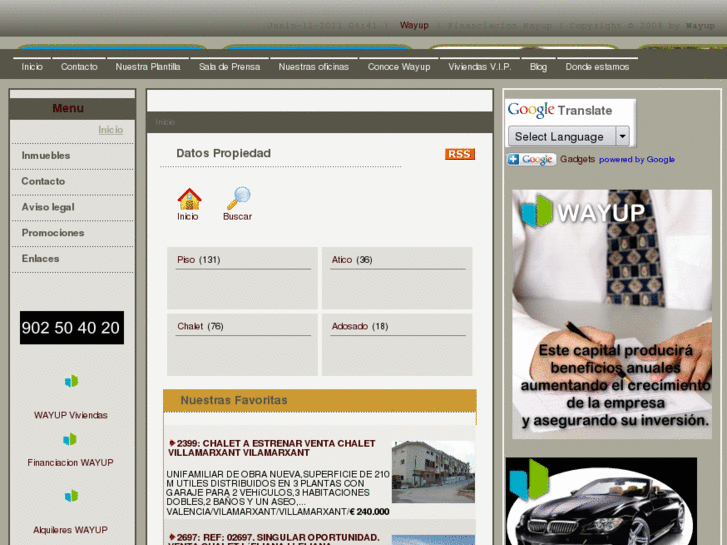This screenshot has height=545, width=727.
Task: Click the 902 50 40 20 phone banner
Action: pyautogui.click(x=72, y=327)
